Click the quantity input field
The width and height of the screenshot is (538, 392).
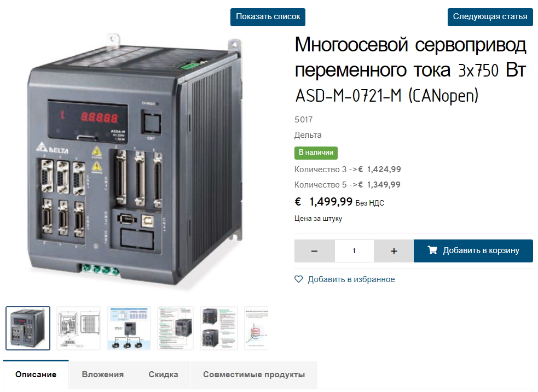point(354,251)
